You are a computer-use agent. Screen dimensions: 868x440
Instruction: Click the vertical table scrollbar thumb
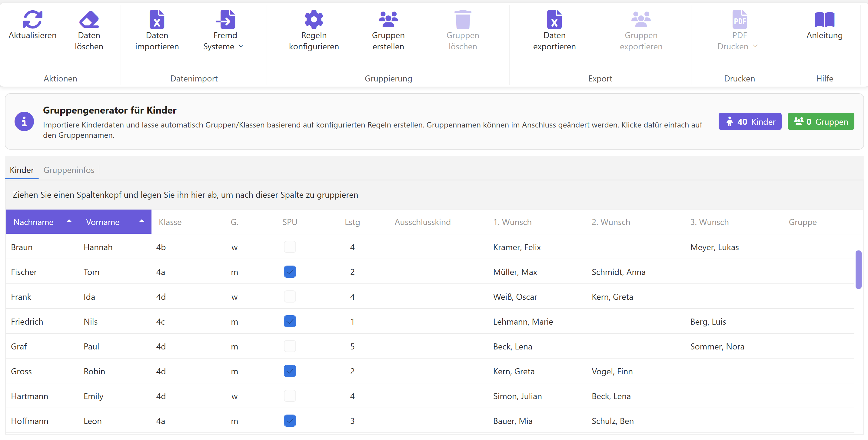coord(858,270)
